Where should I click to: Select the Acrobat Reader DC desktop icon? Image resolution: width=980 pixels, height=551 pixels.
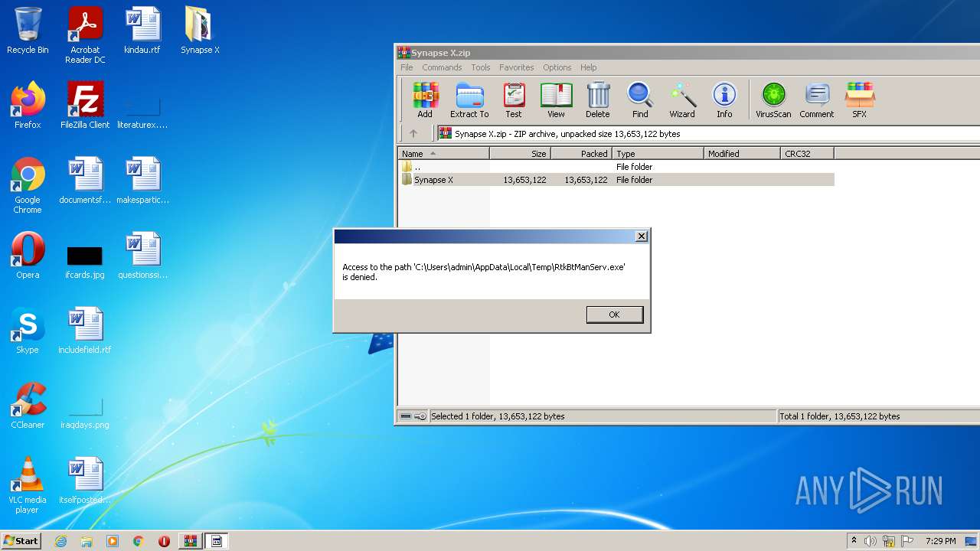(x=85, y=35)
